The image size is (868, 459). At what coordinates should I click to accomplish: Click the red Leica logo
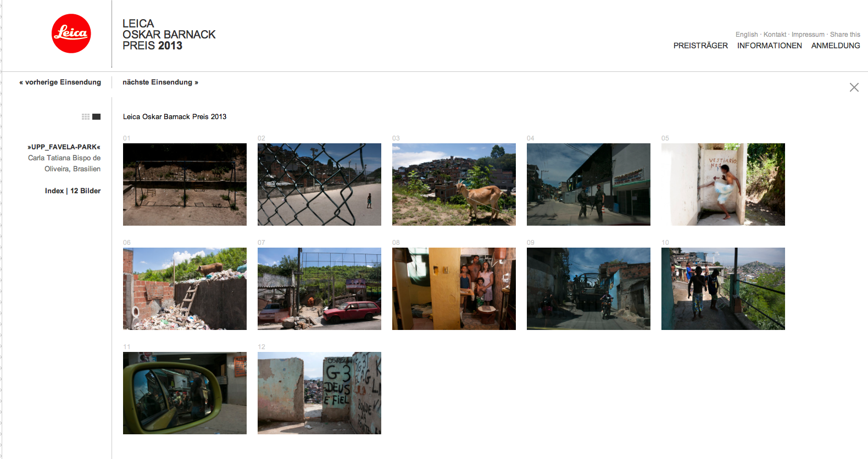[71, 33]
